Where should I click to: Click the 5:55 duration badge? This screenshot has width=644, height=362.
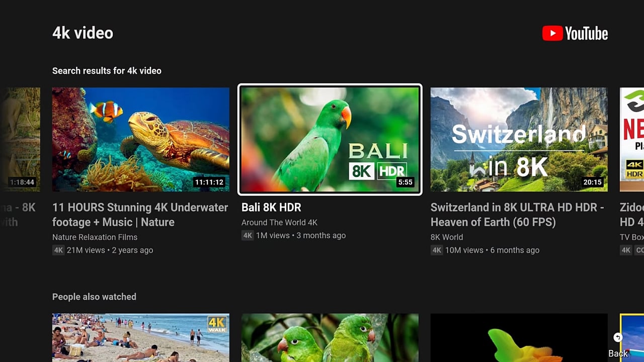click(x=406, y=182)
